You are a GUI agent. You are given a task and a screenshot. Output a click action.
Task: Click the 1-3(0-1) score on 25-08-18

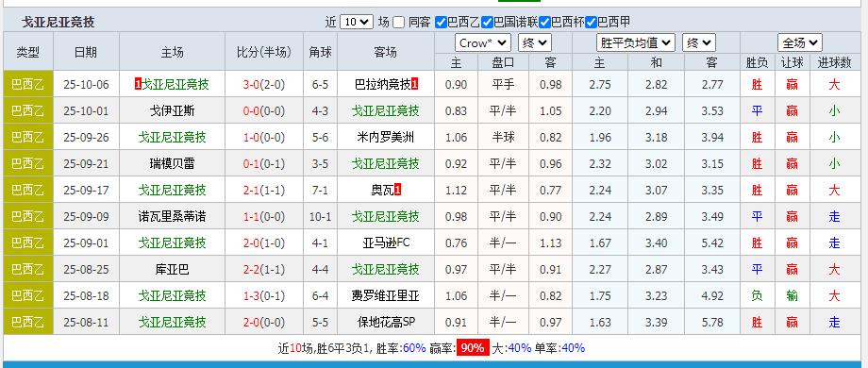(264, 296)
